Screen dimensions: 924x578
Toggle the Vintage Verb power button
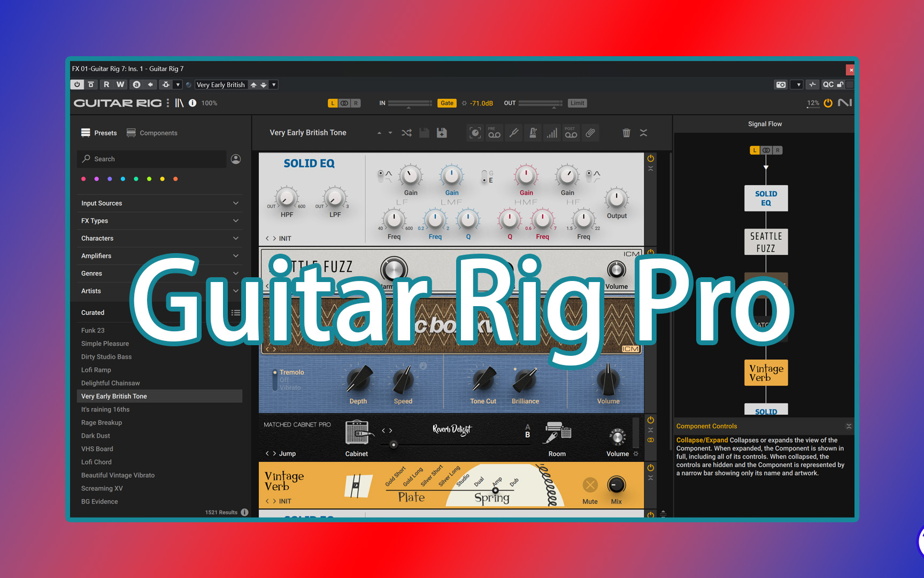coord(651,468)
